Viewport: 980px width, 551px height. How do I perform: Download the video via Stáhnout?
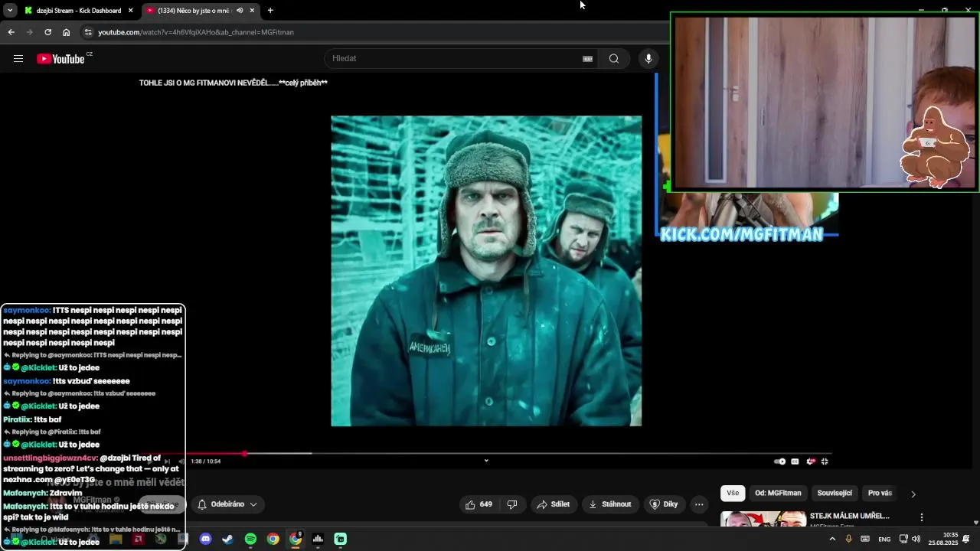(x=609, y=504)
